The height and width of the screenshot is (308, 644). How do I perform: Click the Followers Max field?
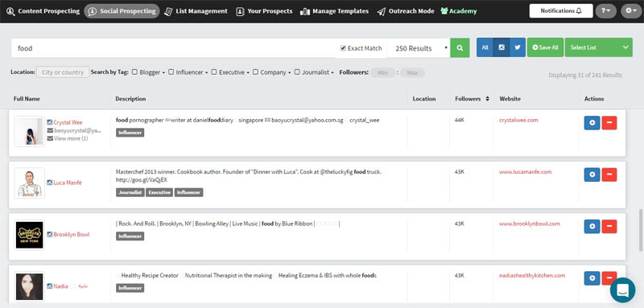pyautogui.click(x=412, y=72)
